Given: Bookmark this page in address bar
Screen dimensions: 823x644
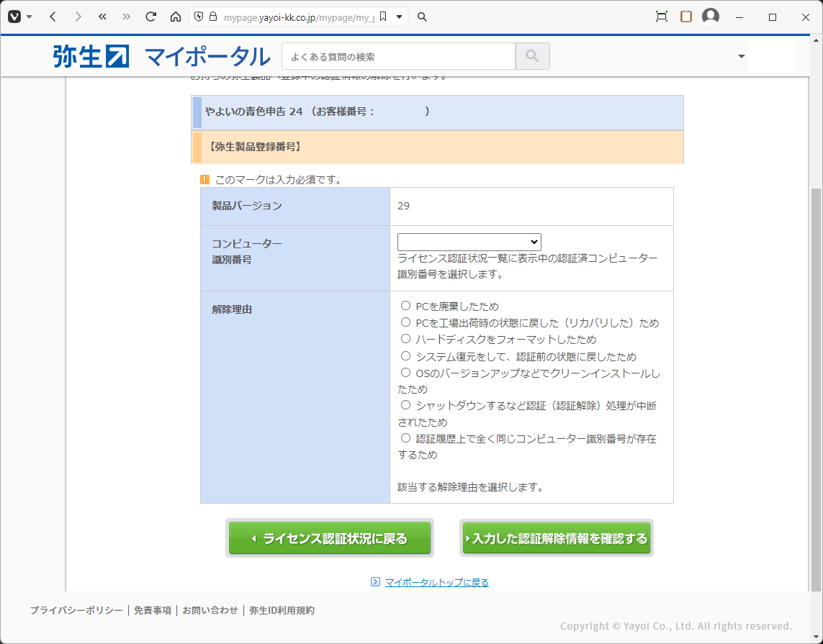Looking at the screenshot, I should pos(383,17).
